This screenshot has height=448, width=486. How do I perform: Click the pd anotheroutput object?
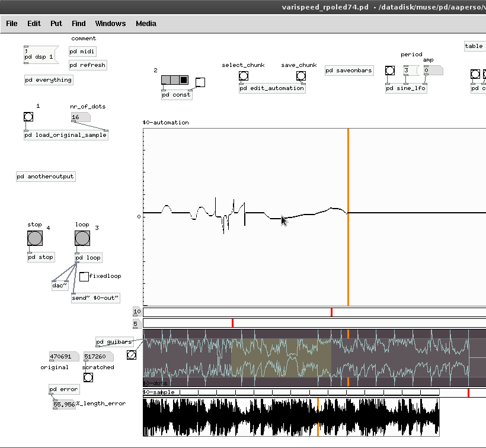coord(46,177)
